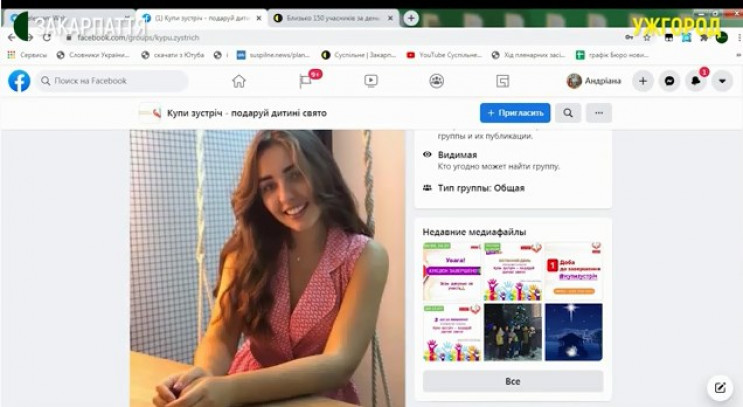Open the Словники України bookmark

[93, 55]
